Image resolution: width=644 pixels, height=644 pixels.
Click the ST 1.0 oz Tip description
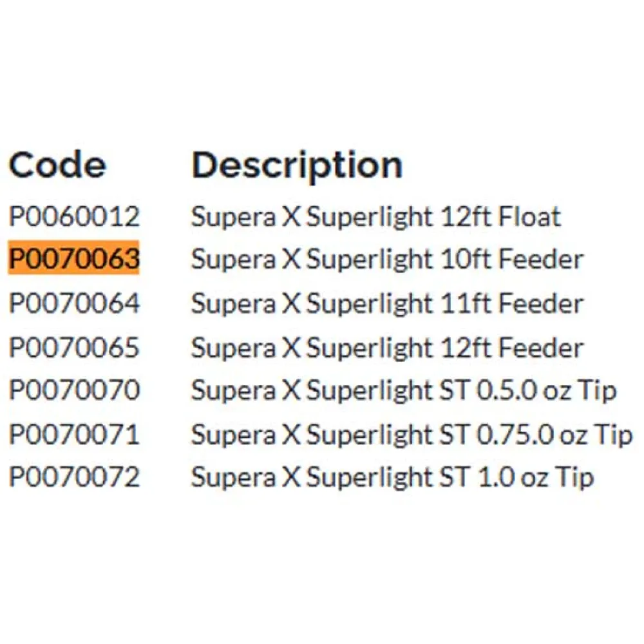[392, 477]
